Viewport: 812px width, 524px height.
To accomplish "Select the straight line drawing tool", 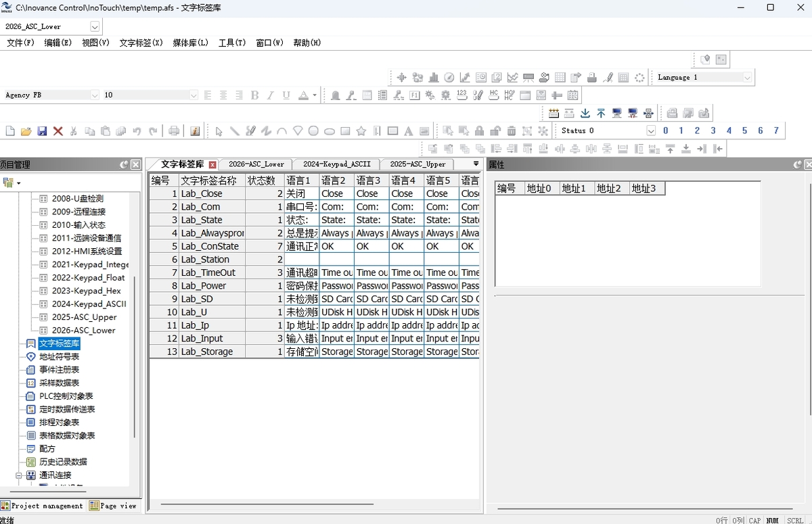I will [x=234, y=131].
